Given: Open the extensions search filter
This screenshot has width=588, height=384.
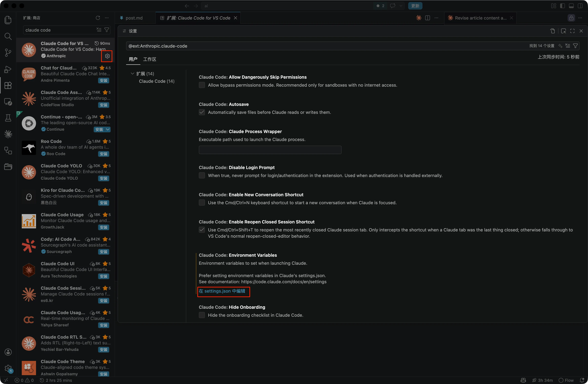Looking at the screenshot, I should click(x=107, y=30).
